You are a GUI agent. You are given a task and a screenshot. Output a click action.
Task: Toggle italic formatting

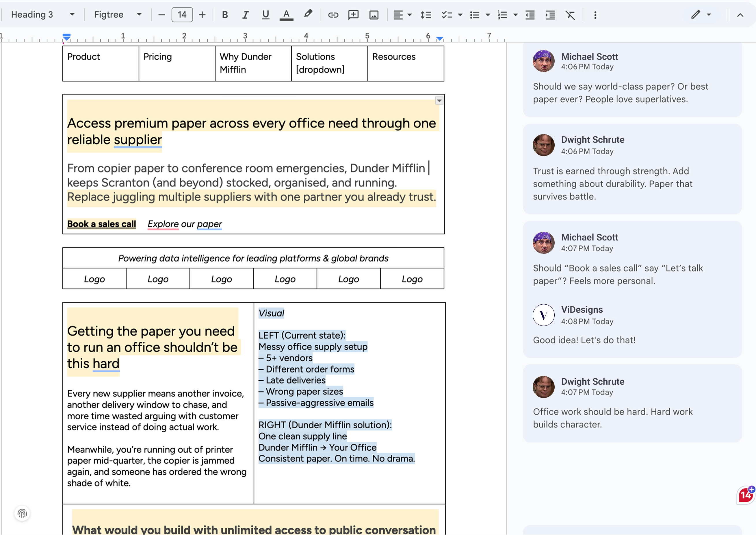(x=245, y=15)
